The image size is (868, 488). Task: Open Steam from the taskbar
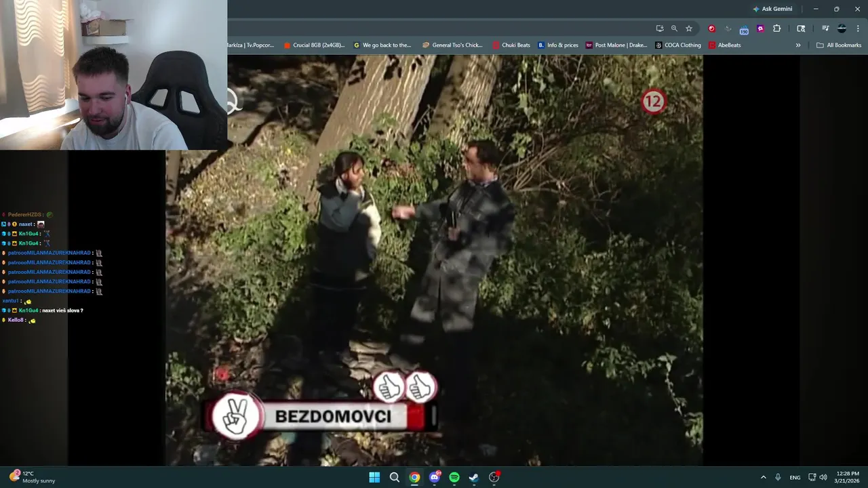pos(474,477)
